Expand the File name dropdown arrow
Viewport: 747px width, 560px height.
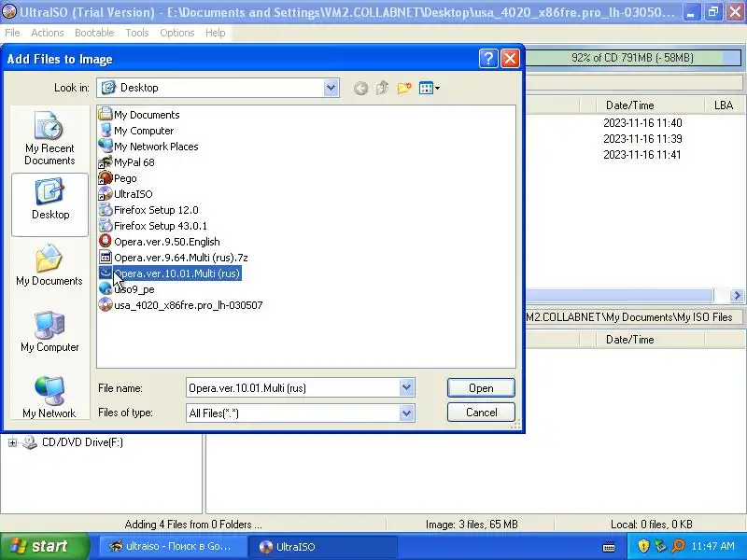(x=406, y=387)
